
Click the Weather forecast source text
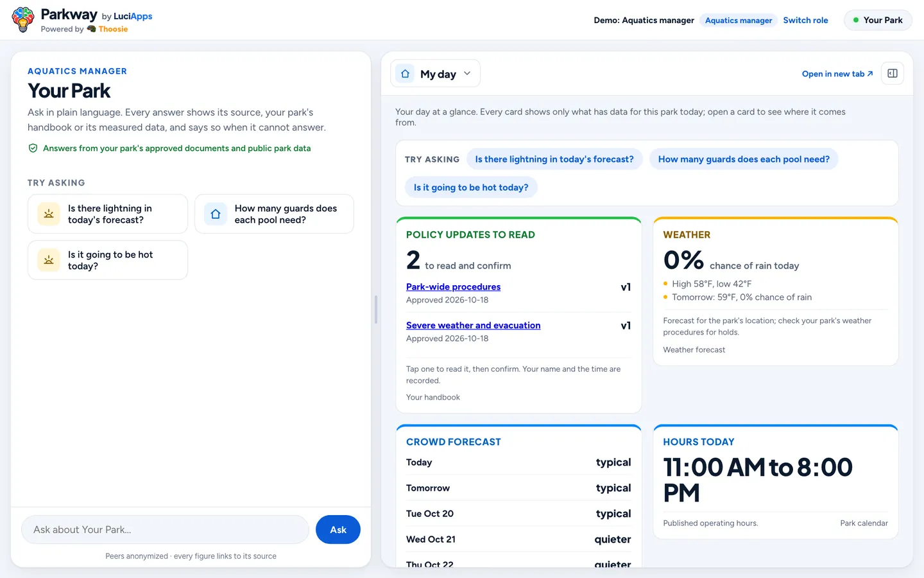coord(694,350)
